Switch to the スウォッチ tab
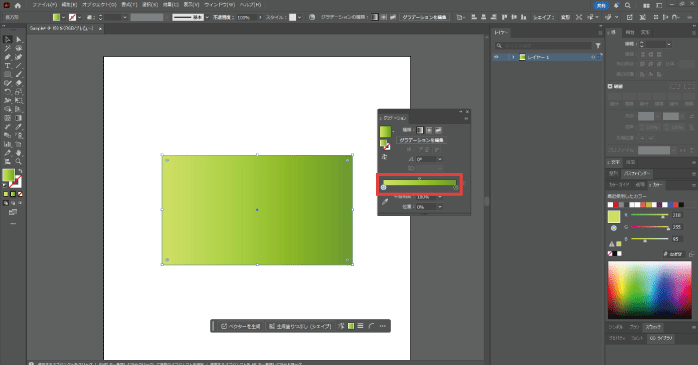The width and height of the screenshot is (698, 365). click(653, 327)
